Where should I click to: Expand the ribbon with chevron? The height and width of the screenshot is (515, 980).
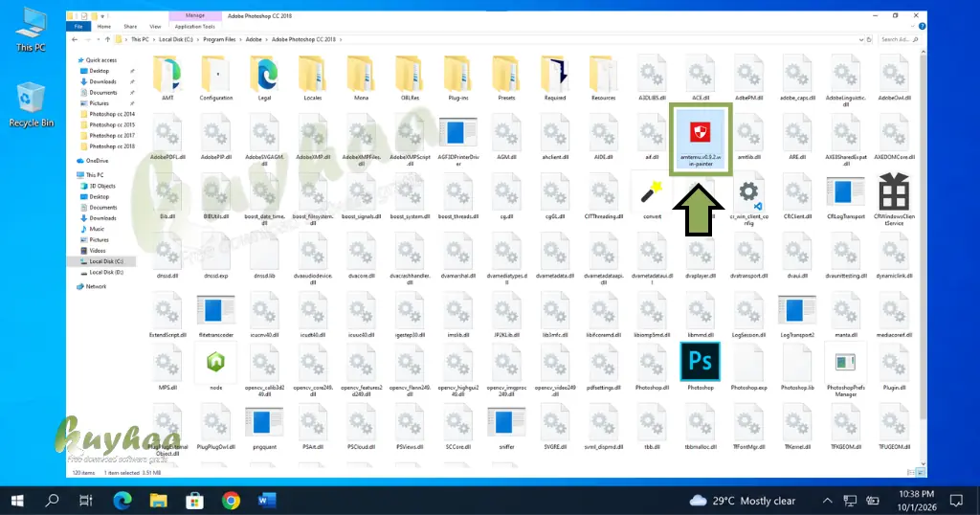click(x=914, y=26)
